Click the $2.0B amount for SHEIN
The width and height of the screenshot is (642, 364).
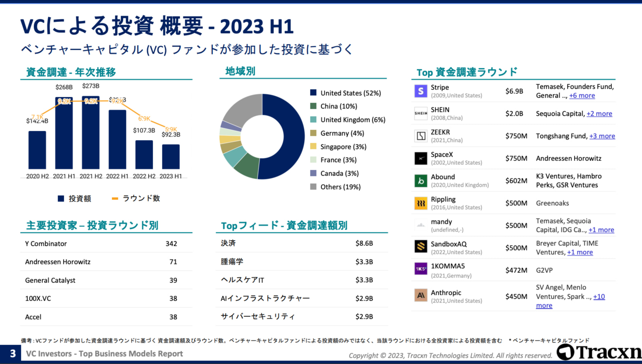pyautogui.click(x=514, y=113)
